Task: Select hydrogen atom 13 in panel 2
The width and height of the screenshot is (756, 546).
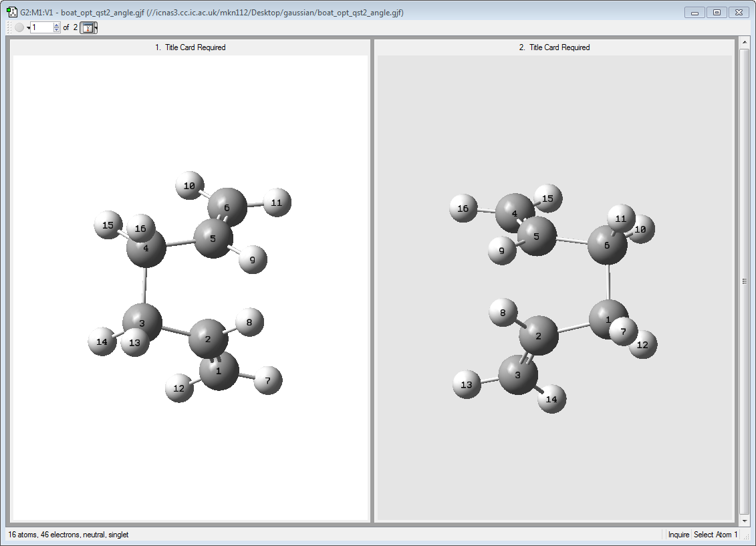Action: click(x=467, y=384)
